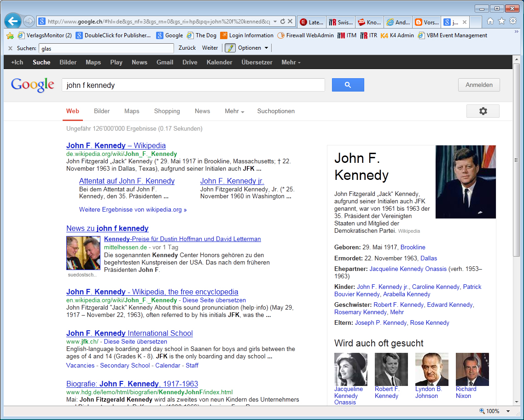The width and height of the screenshot is (524, 420).
Task: Open Gmail from the Google bar
Action: click(165, 63)
